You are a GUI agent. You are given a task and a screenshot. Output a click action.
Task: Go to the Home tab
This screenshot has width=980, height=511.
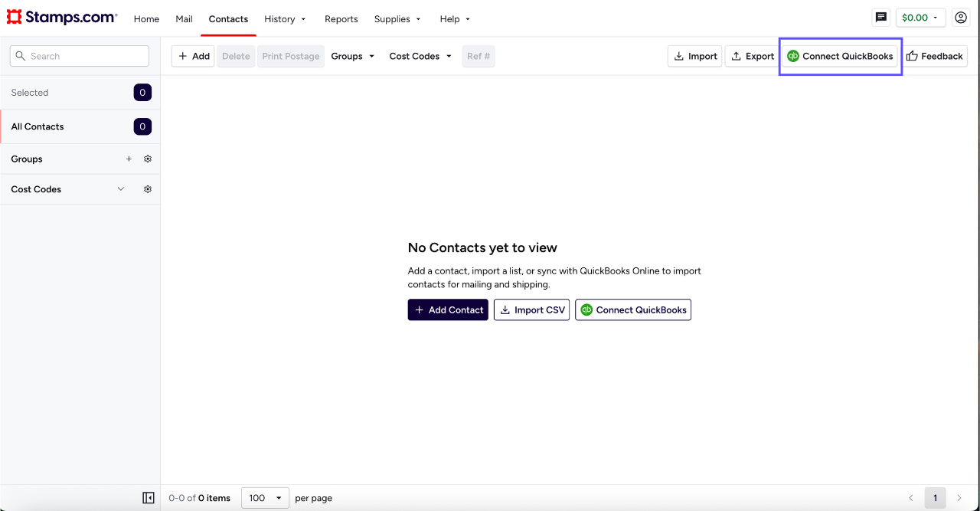tap(146, 19)
